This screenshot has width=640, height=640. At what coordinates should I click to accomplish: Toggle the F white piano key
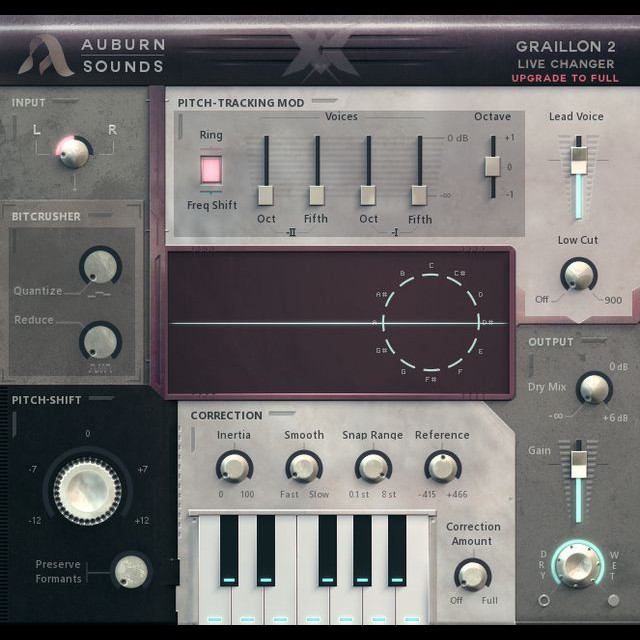313,600
